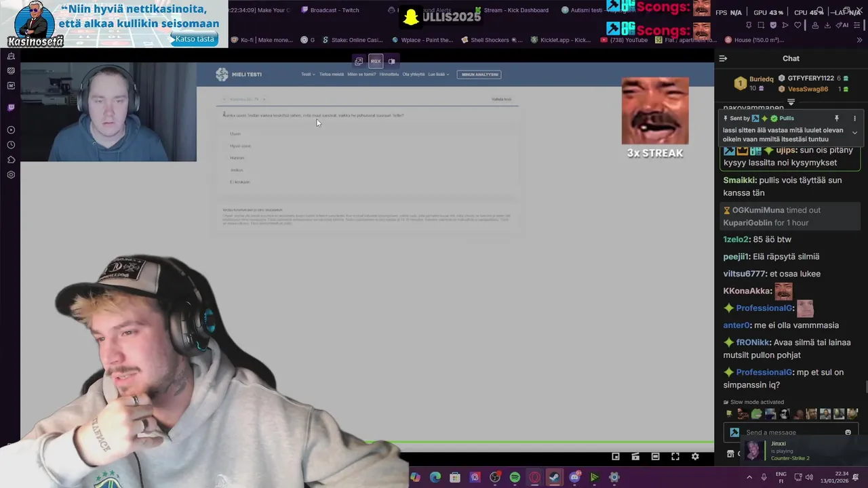The width and height of the screenshot is (868, 488).
Task: Expand the Lue lisää dropdown
Action: click(439, 75)
